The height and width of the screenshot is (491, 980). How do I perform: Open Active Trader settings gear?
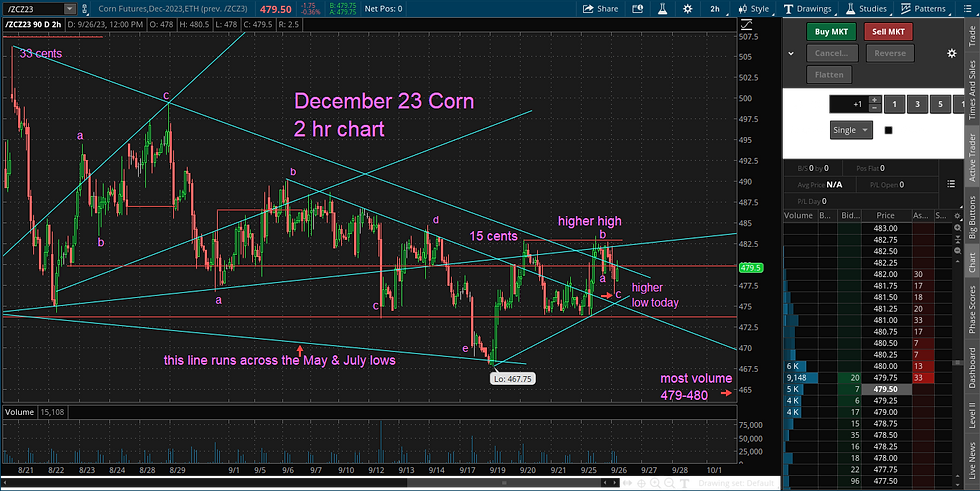coord(951,53)
